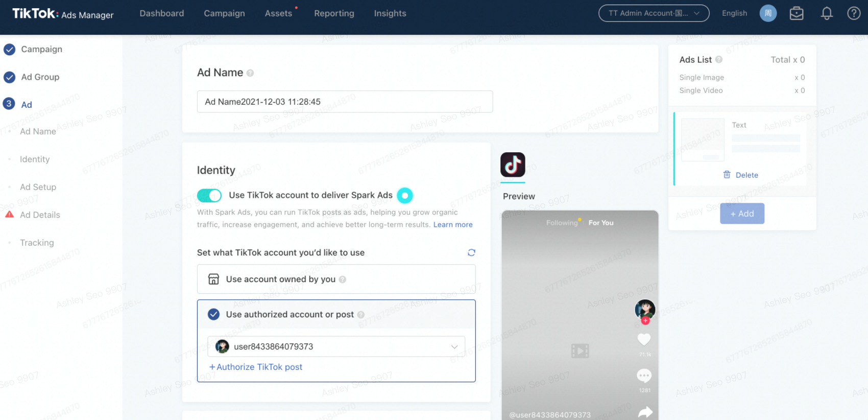This screenshot has height=420, width=868.
Task: Open the Reporting menu
Action: coord(334,13)
